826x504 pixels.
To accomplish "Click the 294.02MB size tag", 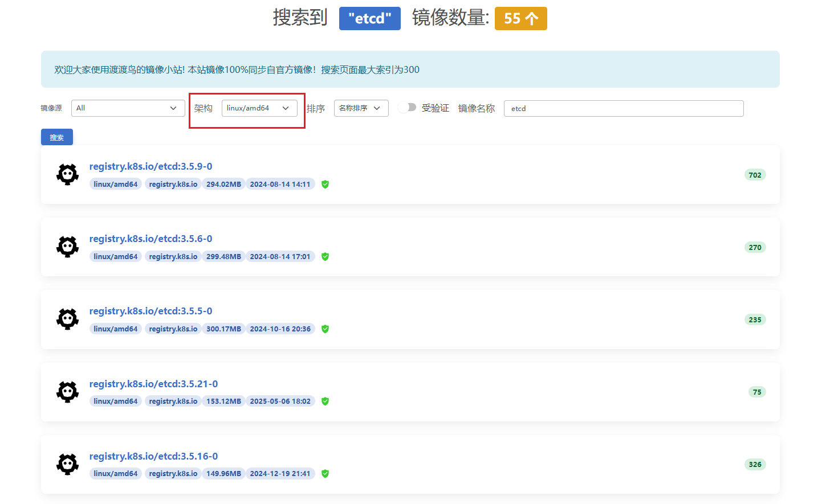I will coord(223,184).
